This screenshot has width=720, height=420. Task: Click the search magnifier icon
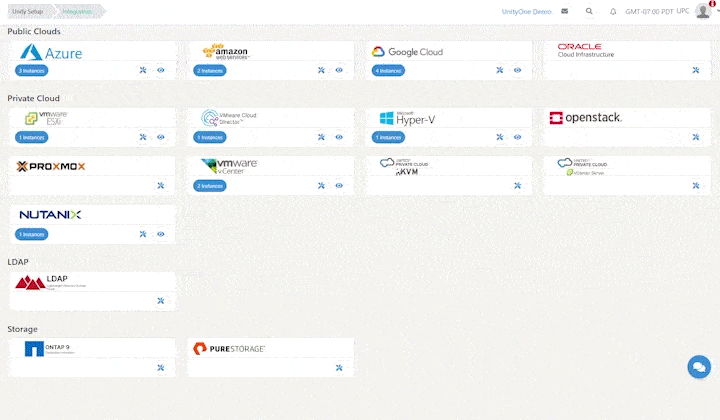point(589,11)
